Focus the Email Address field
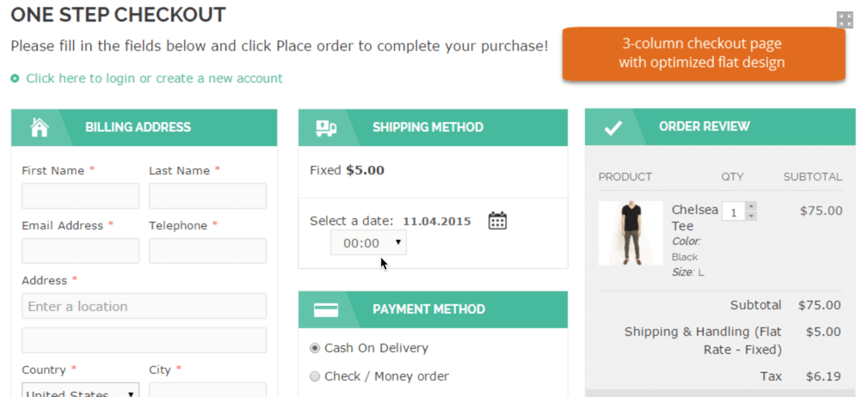868x397 pixels. coord(80,251)
